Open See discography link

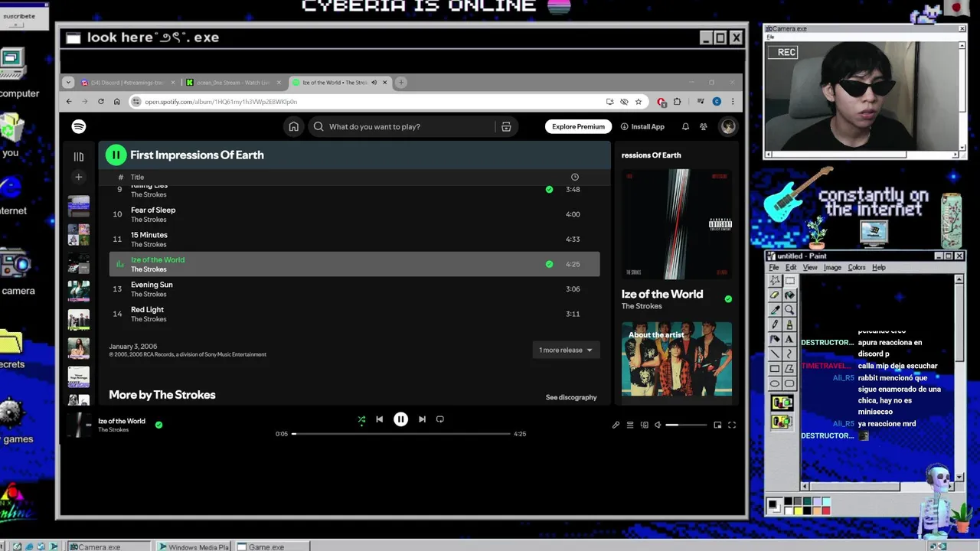571,397
